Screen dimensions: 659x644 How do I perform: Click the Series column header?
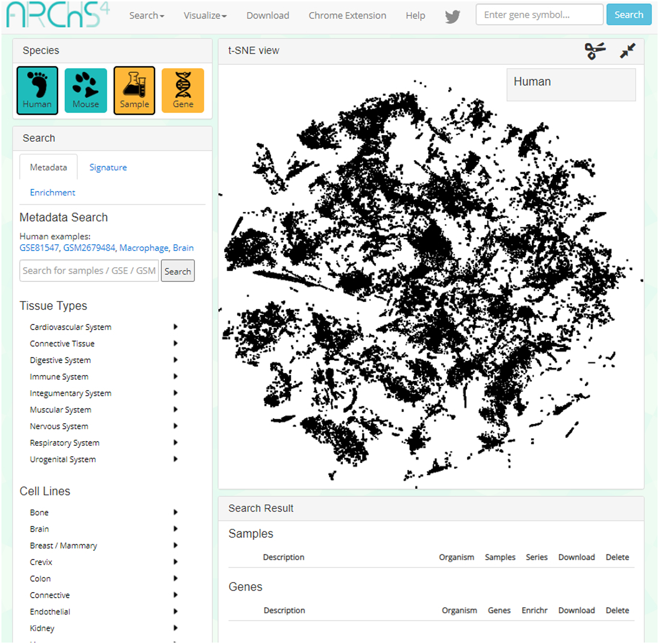click(x=536, y=558)
